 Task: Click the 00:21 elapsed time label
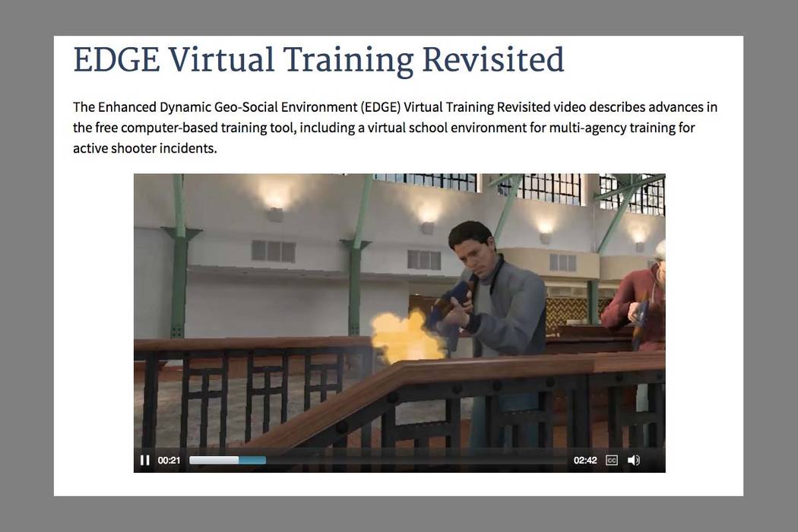click(x=169, y=461)
